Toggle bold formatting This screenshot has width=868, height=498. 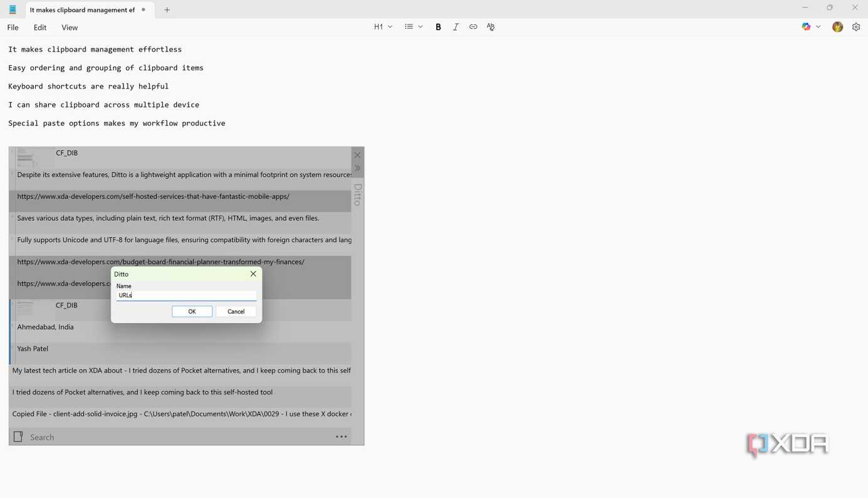(x=438, y=27)
